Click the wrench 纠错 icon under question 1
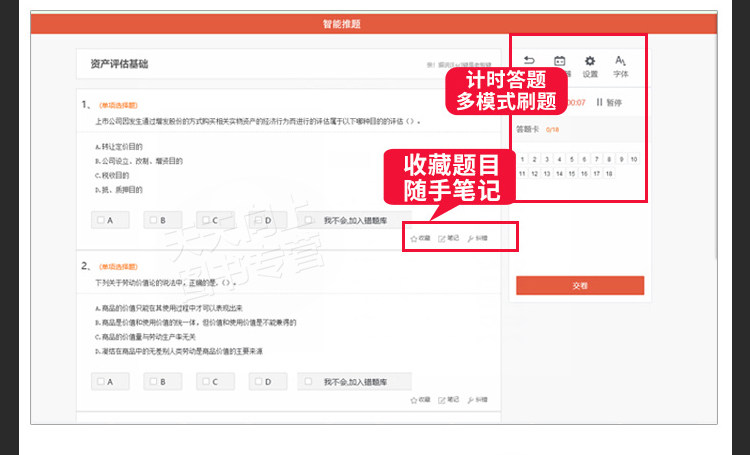The width and height of the screenshot is (750, 455). pos(477,238)
